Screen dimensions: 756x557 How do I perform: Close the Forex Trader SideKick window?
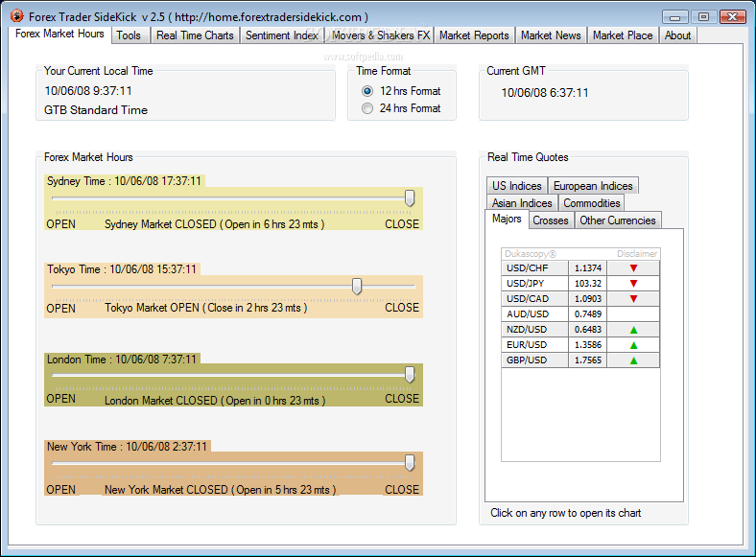click(732, 17)
